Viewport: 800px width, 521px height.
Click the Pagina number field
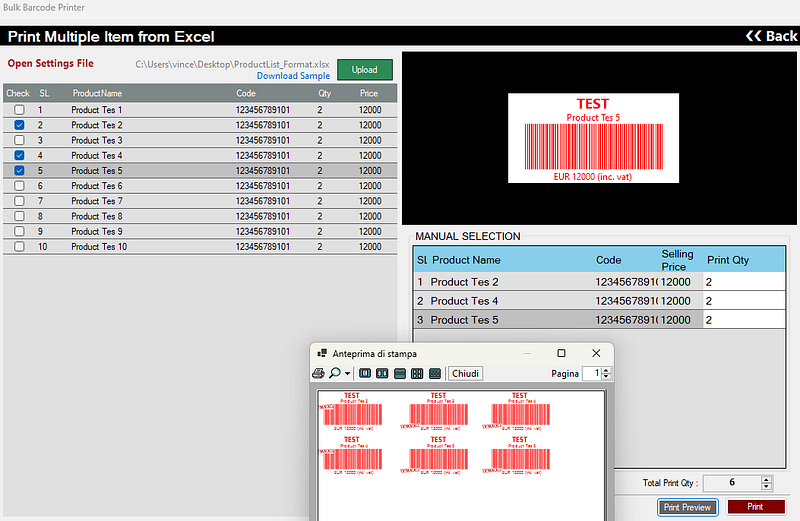pos(592,374)
